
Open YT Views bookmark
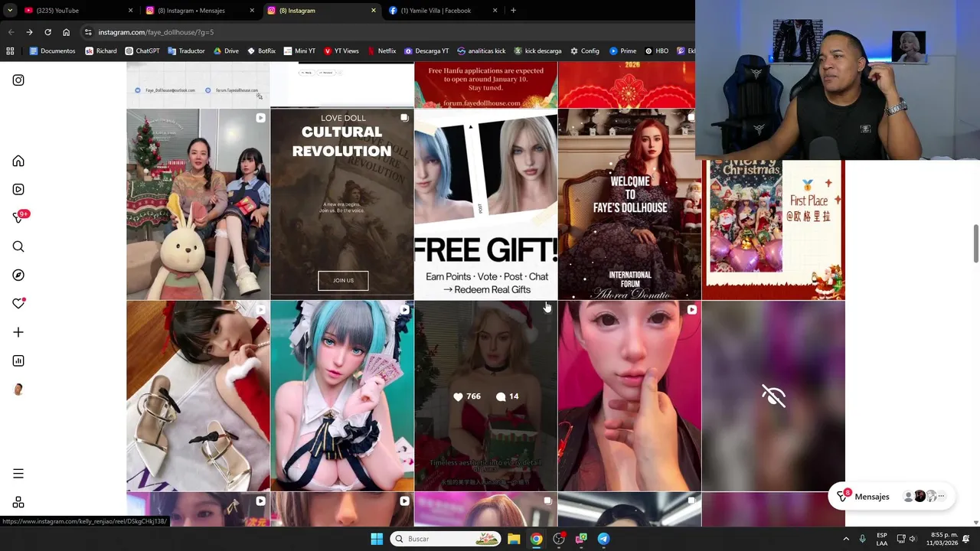pyautogui.click(x=341, y=51)
